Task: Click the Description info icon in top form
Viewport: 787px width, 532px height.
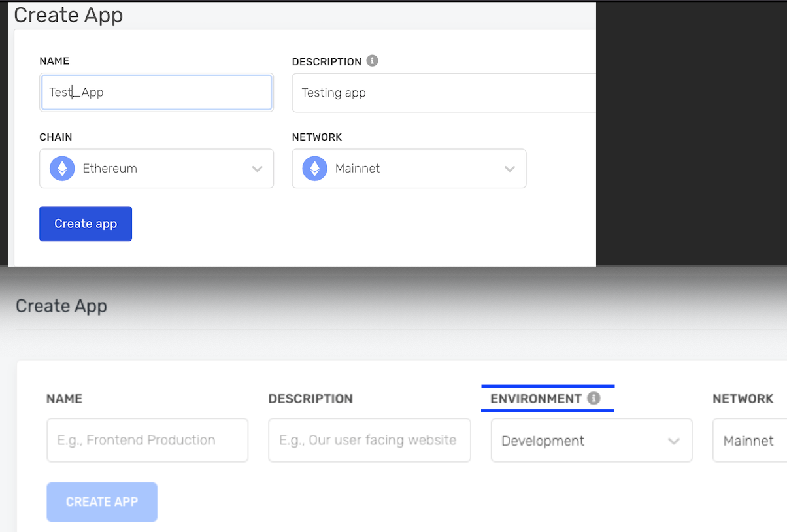Action: 373,61
